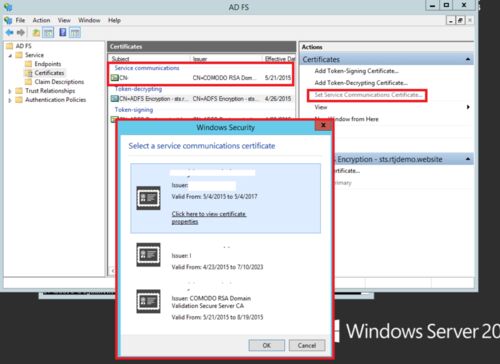Click Add Token-Decrypting Certificate action

click(x=361, y=83)
